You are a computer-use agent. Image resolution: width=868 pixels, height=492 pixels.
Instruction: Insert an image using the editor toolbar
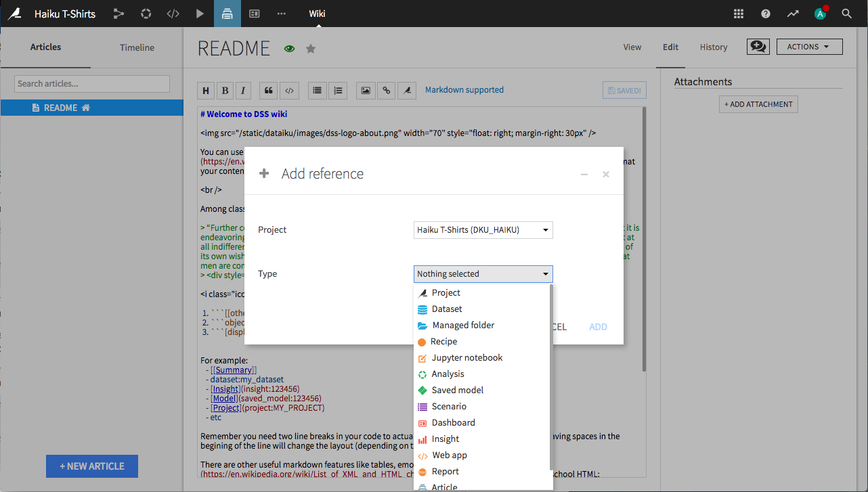[x=365, y=90]
